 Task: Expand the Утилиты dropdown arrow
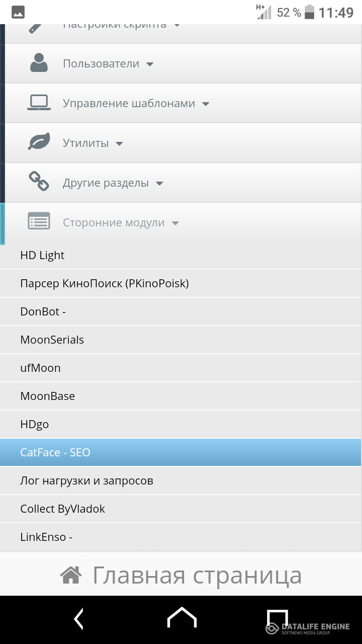[x=119, y=144]
